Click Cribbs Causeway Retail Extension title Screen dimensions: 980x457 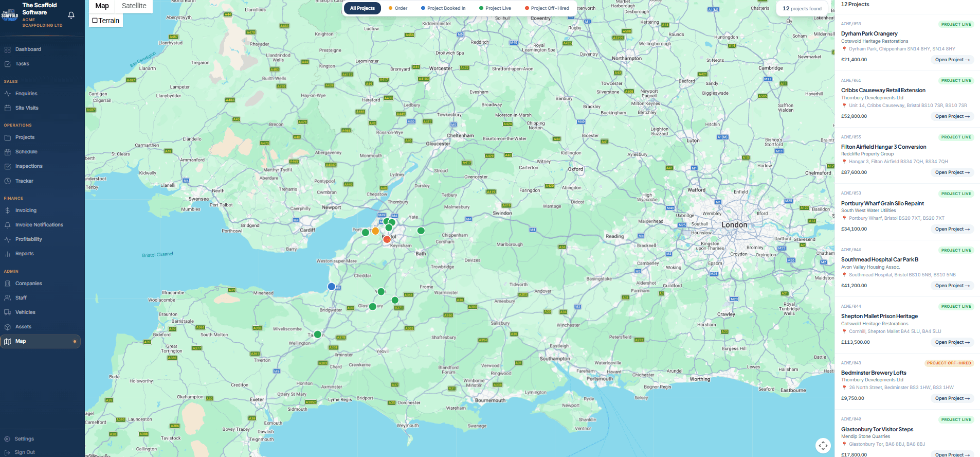click(883, 90)
